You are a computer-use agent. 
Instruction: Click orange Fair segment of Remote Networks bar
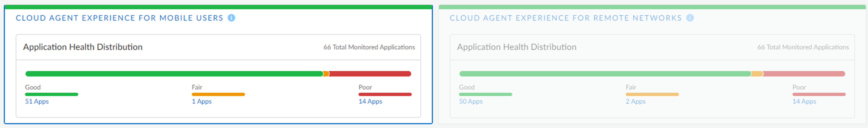click(757, 74)
